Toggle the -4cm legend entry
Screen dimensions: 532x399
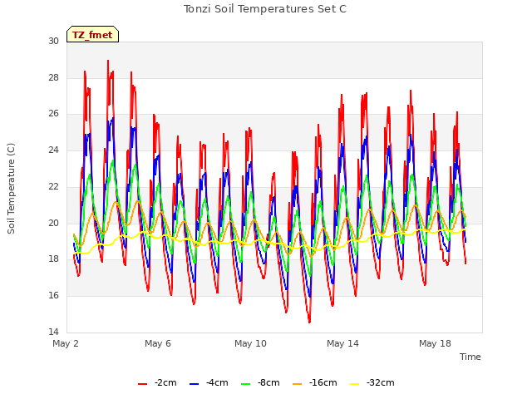click(x=209, y=382)
